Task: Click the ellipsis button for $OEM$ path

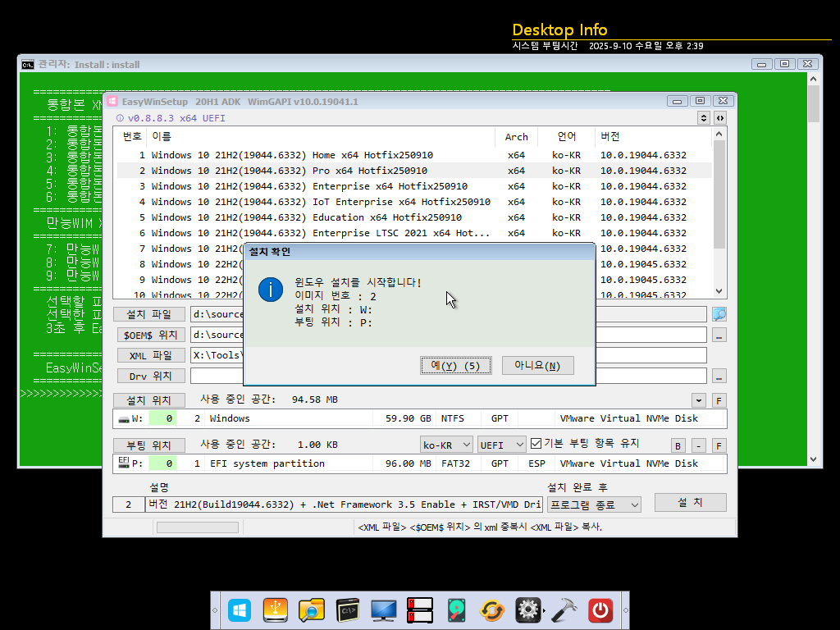Action: 719,335
